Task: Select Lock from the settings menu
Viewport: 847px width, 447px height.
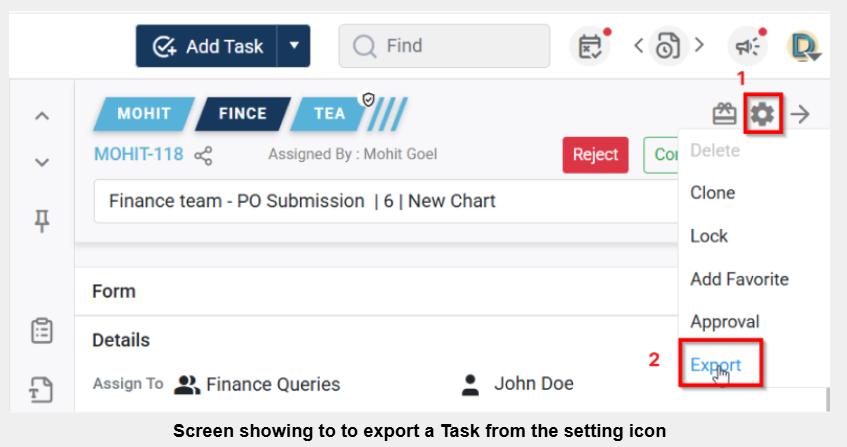Action: point(709,236)
